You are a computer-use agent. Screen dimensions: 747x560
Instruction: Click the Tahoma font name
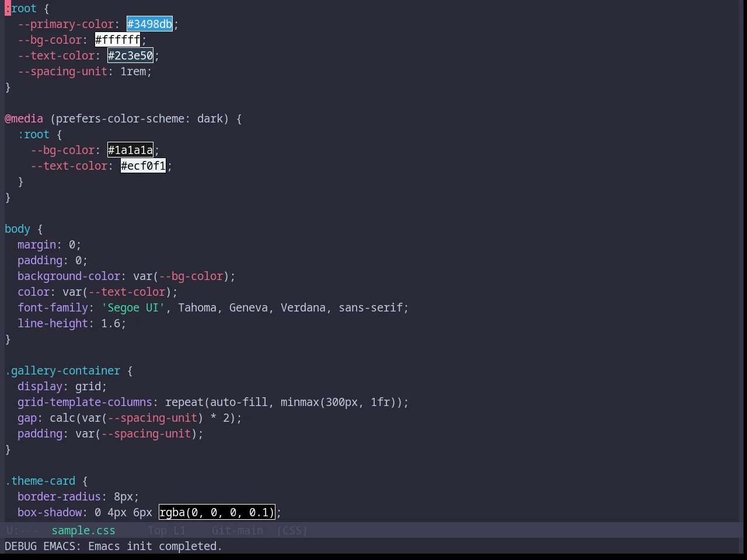tap(197, 307)
